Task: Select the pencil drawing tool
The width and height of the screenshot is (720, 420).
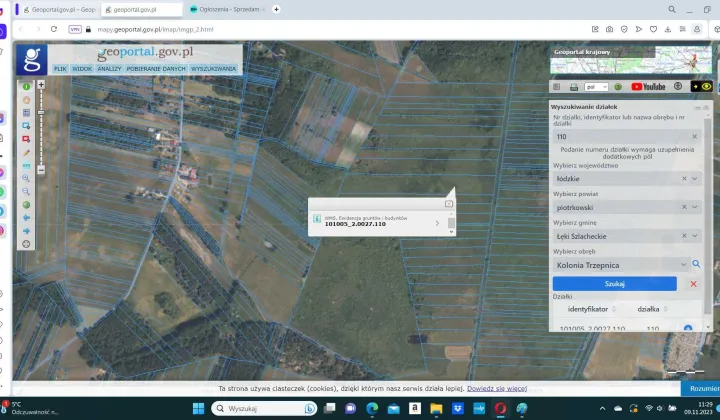Action: [x=26, y=152]
